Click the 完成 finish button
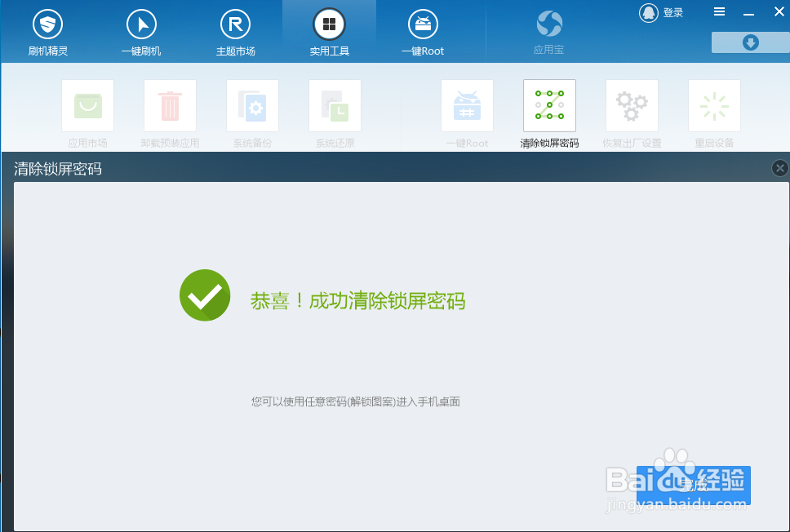The image size is (790, 532). click(695, 485)
